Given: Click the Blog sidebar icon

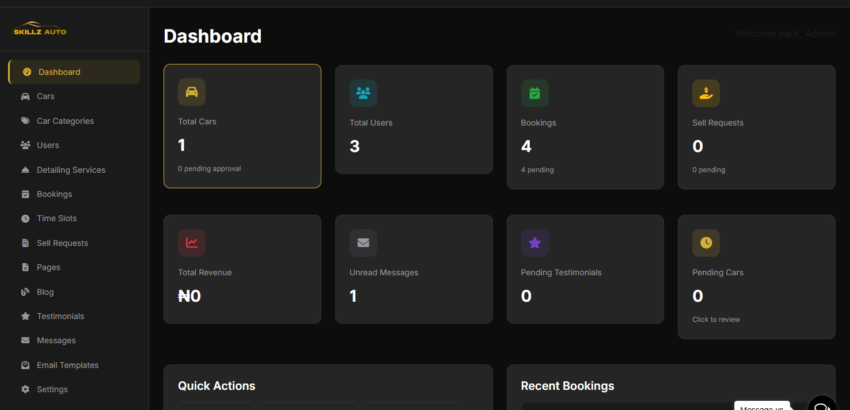Looking at the screenshot, I should click(25, 292).
